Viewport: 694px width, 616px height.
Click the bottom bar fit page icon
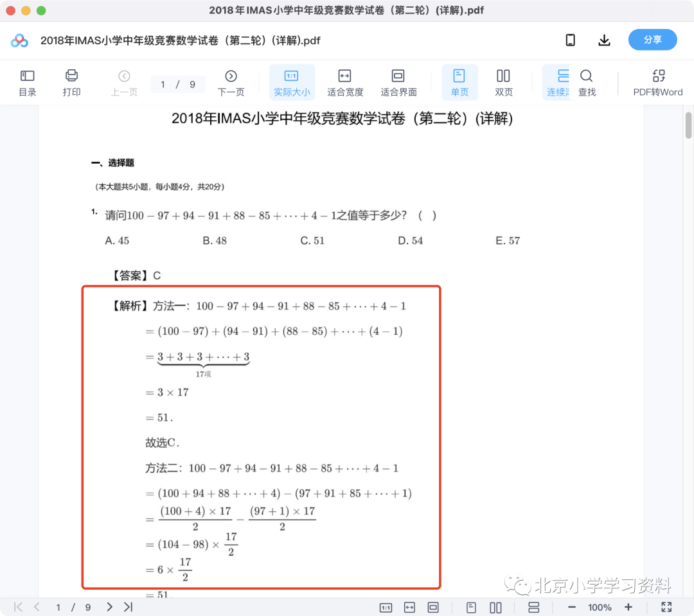433,608
